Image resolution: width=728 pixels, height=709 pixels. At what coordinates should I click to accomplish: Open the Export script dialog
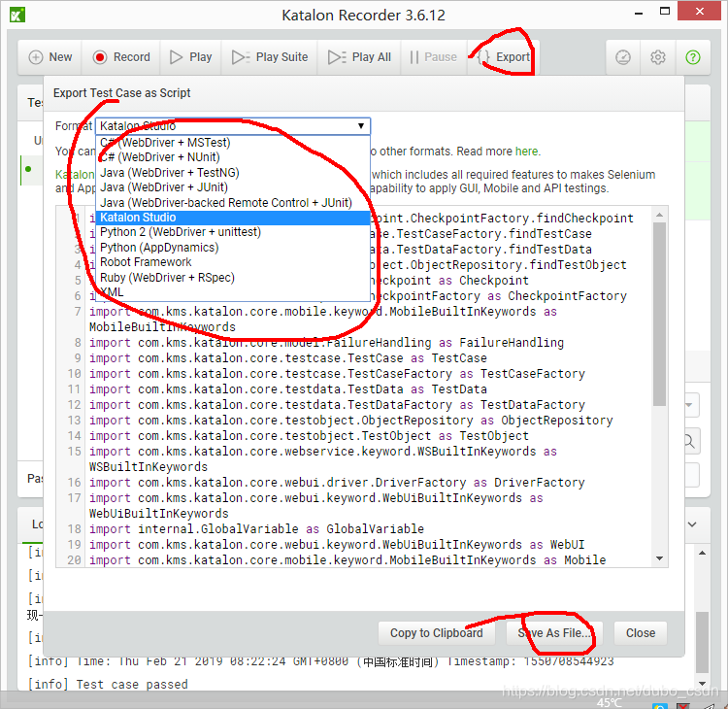504,57
